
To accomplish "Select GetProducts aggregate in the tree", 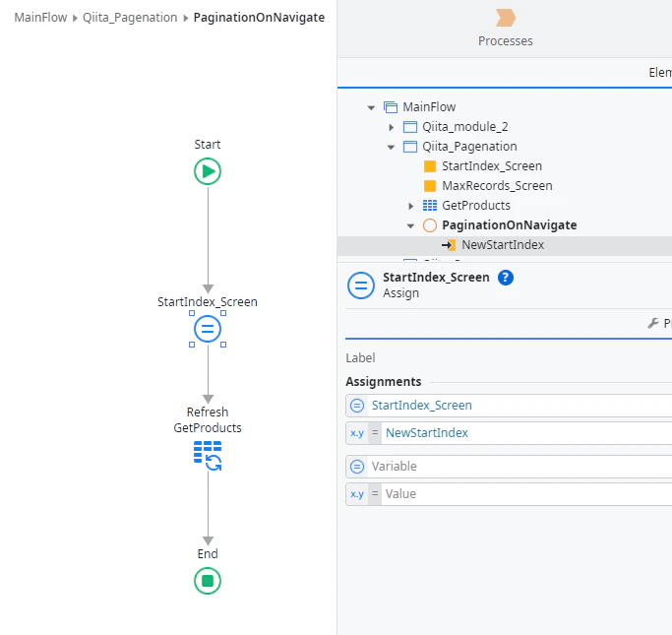I will point(476,206).
